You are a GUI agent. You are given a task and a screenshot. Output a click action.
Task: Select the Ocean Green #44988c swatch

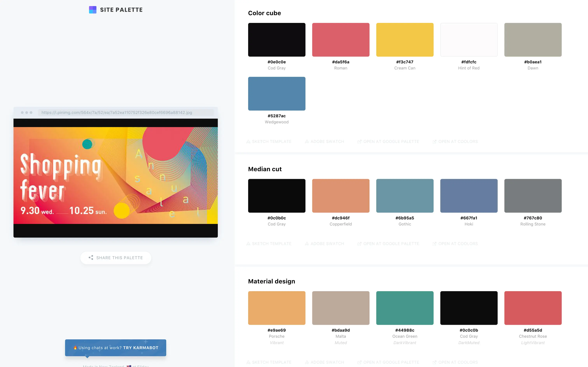tap(405, 308)
